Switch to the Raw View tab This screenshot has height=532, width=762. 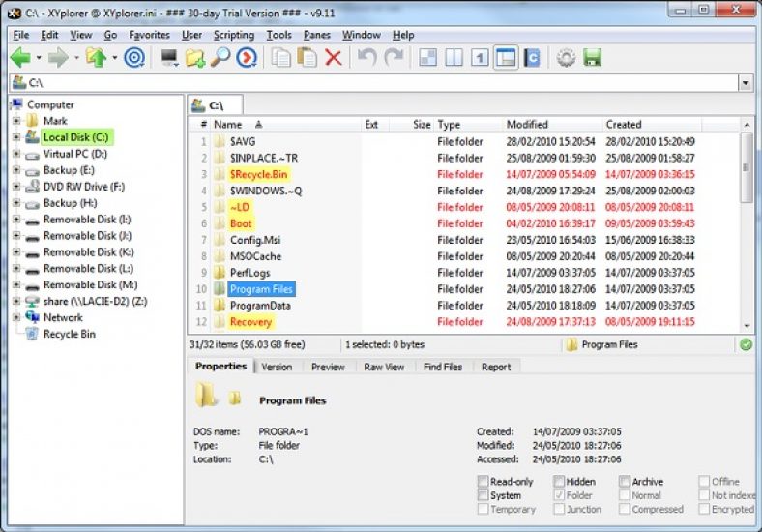(384, 367)
